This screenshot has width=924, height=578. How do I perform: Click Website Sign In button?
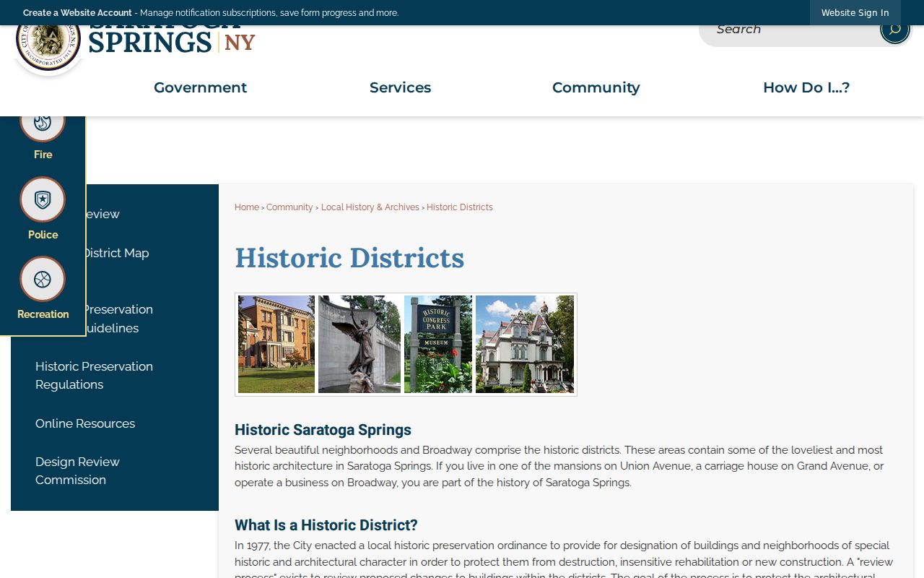tap(855, 13)
